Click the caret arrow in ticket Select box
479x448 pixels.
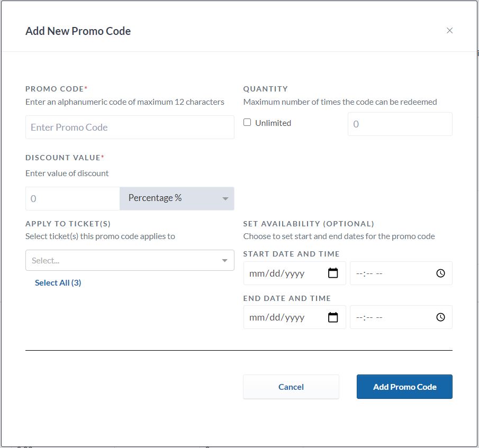coord(225,261)
